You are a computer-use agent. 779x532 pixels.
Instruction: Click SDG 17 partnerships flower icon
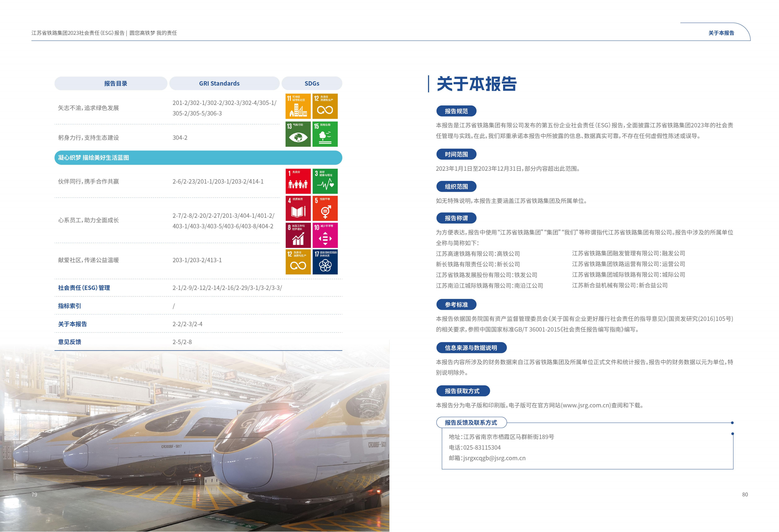point(325,262)
